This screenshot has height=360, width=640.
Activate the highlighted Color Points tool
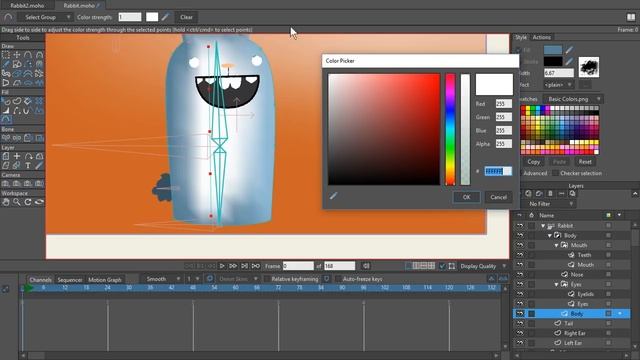click(x=6, y=119)
